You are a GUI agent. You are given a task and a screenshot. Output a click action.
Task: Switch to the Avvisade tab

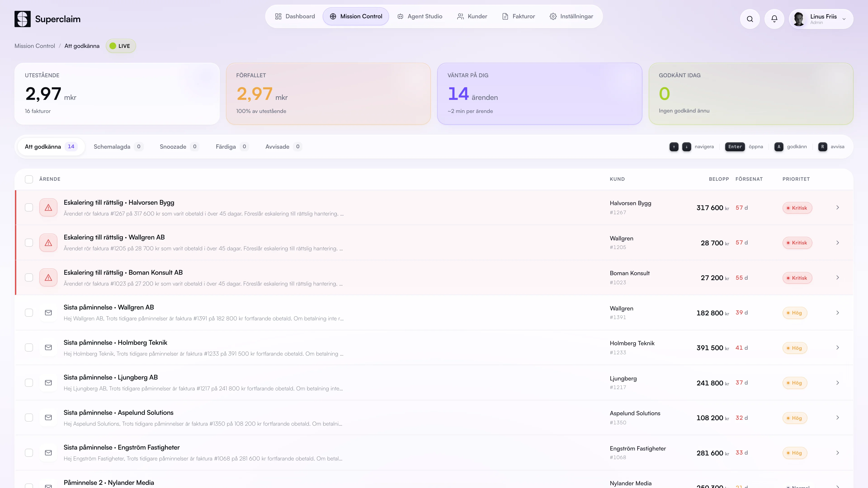tap(284, 146)
